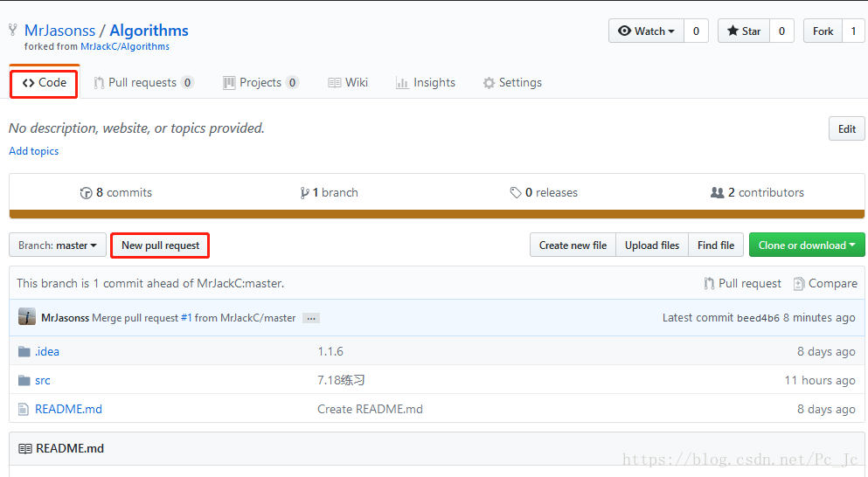The width and height of the screenshot is (868, 477).
Task: Click the Add topics link
Action: 34,151
